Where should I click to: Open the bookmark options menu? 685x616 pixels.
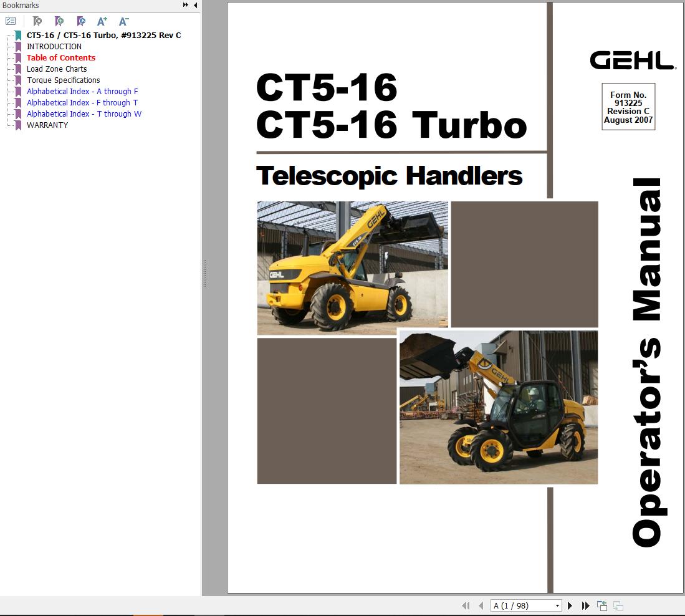click(x=10, y=21)
